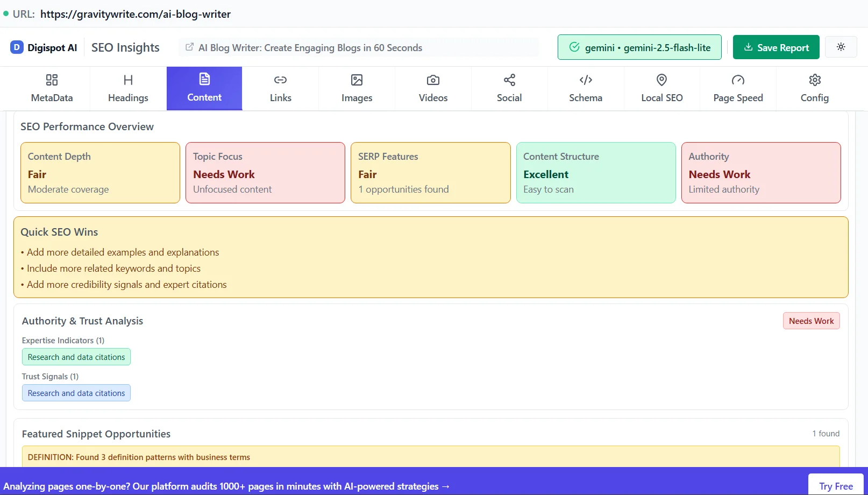Screen dimensions: 868x495
Task: Toggle the theme with the sun icon
Action: pos(841,47)
